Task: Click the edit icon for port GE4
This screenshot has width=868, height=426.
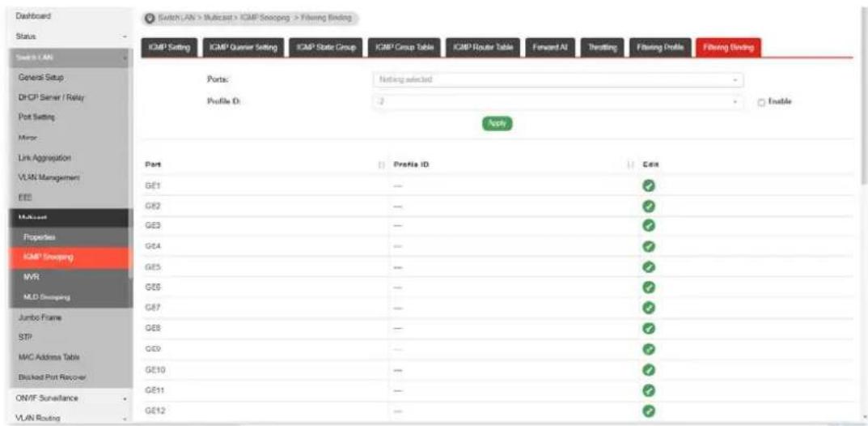Action: tap(648, 246)
